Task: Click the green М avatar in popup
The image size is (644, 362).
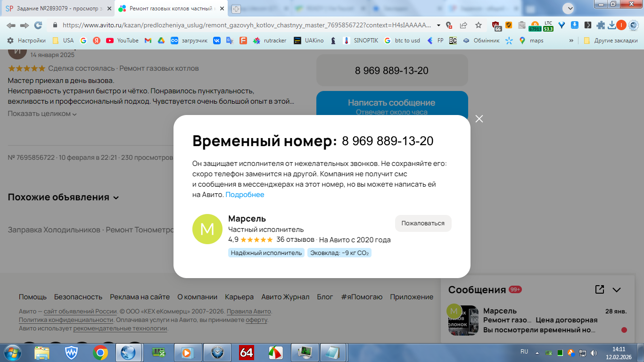Action: point(207,229)
